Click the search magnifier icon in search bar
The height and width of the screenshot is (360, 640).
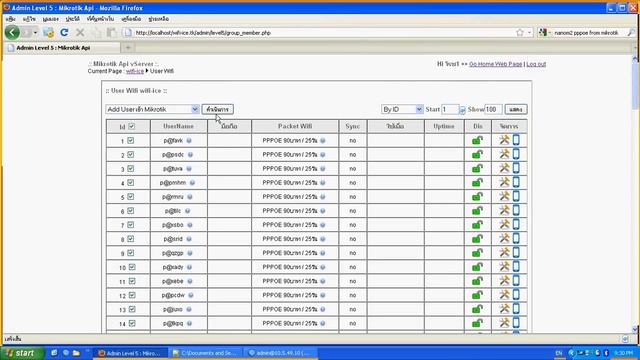(x=631, y=32)
